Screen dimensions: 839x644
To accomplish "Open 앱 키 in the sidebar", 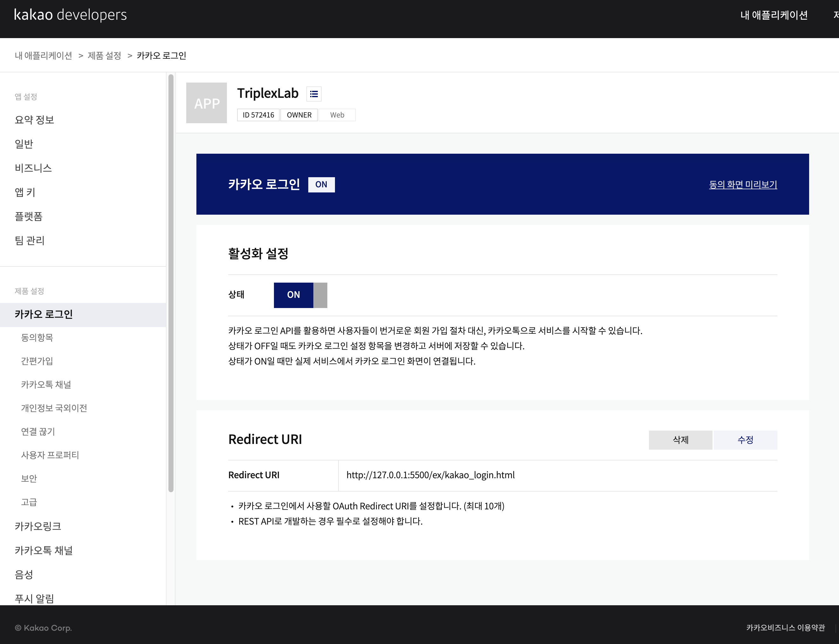I will (x=25, y=192).
